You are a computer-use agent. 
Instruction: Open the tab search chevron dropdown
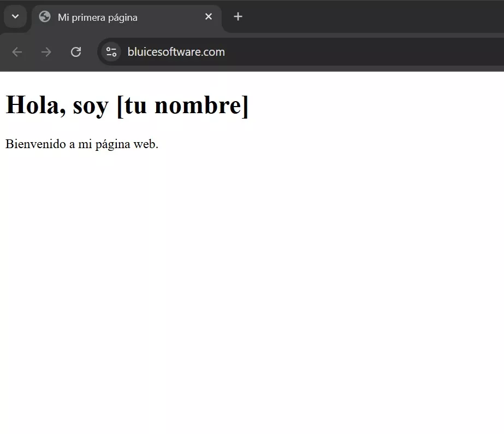tap(15, 16)
